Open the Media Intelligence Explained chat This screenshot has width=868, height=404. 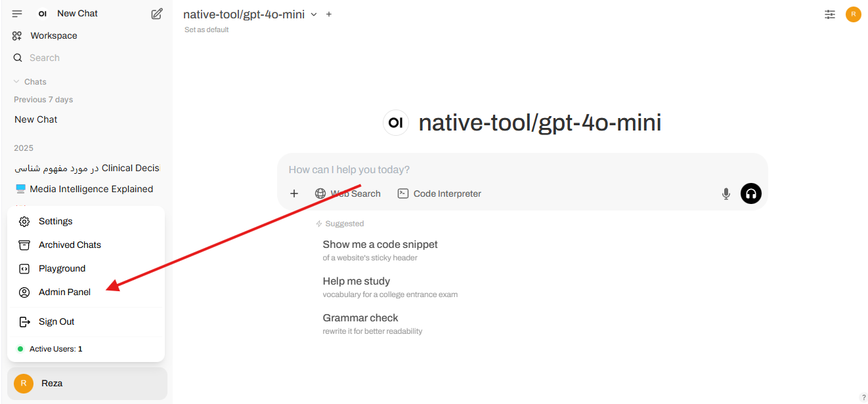pos(91,189)
